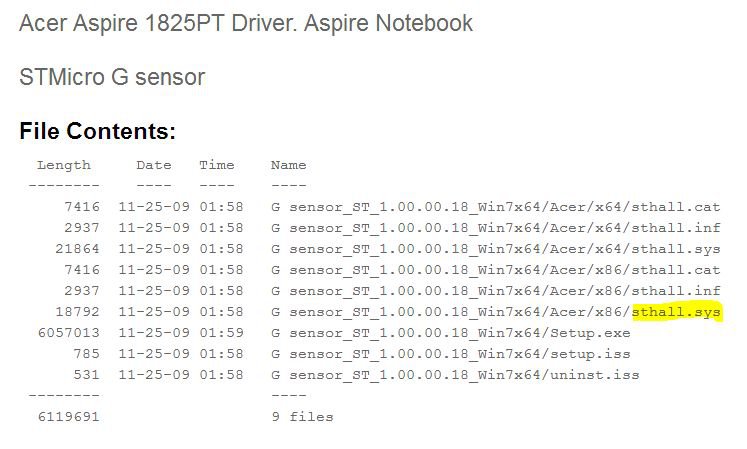The height and width of the screenshot is (449, 747).
Task: Click the Acer Aspire 1825PT Driver heading
Action: pos(246,23)
